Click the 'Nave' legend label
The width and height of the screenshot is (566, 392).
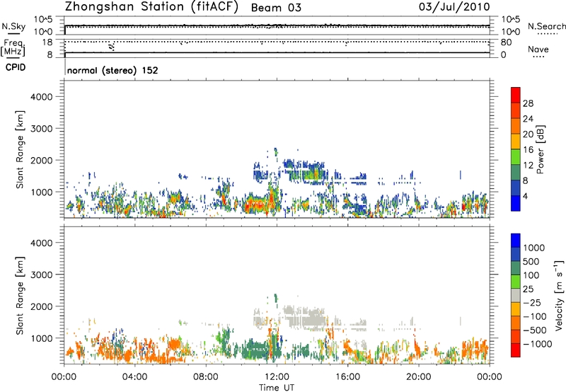click(538, 50)
